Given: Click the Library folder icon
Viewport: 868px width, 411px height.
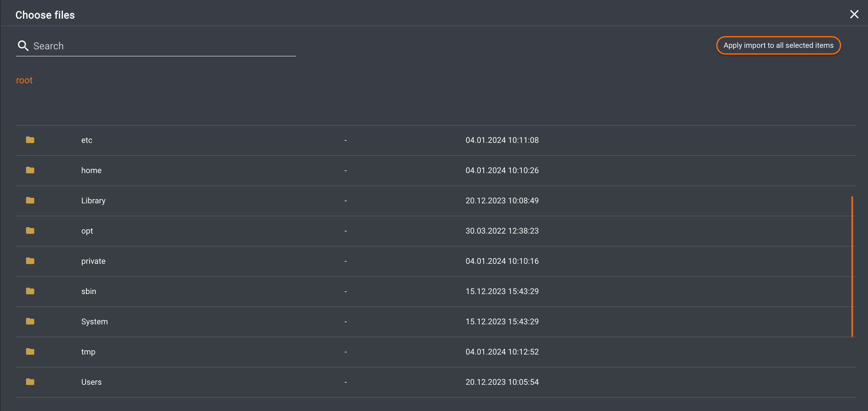Looking at the screenshot, I should (x=30, y=201).
